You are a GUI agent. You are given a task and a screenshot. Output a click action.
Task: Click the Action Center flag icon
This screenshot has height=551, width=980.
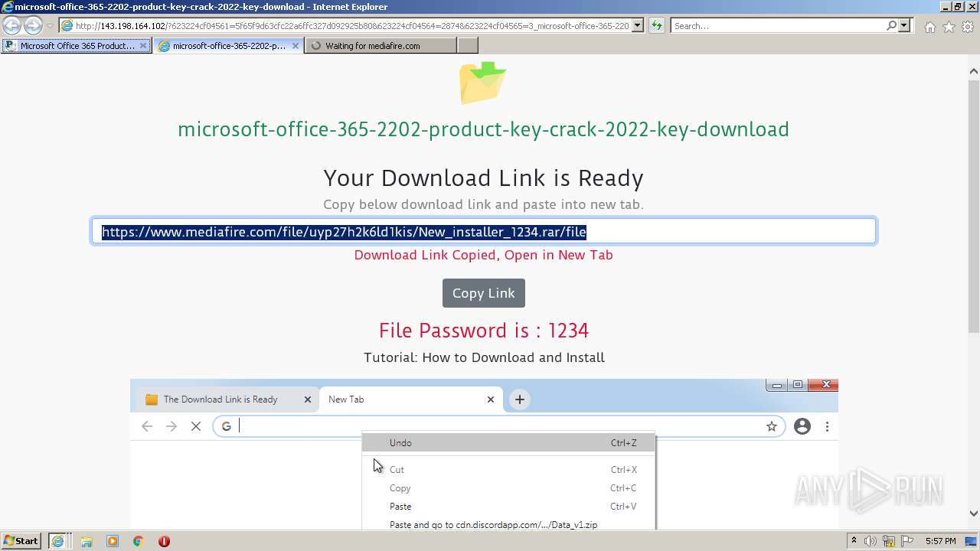tap(907, 541)
